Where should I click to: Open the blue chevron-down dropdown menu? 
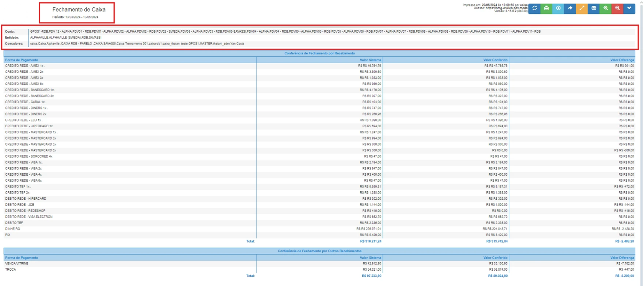coord(629,8)
